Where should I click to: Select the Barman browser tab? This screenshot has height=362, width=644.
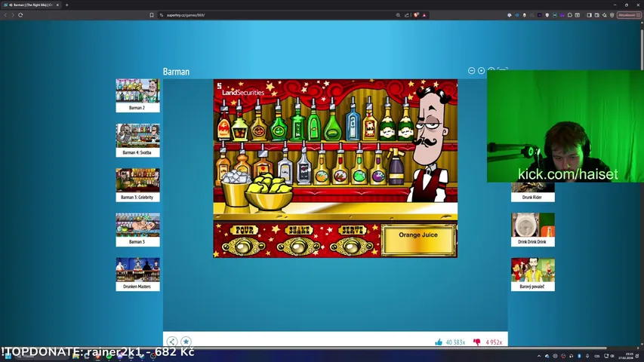(x=31, y=5)
